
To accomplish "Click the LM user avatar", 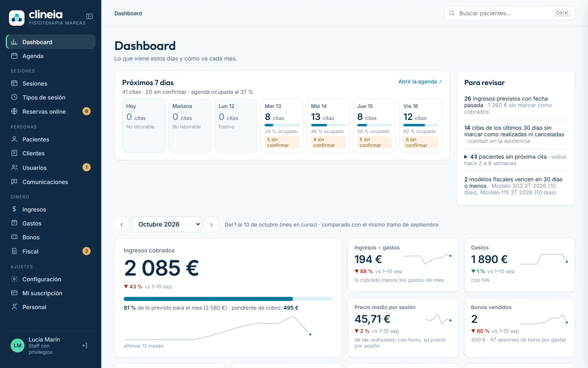I will (x=18, y=346).
